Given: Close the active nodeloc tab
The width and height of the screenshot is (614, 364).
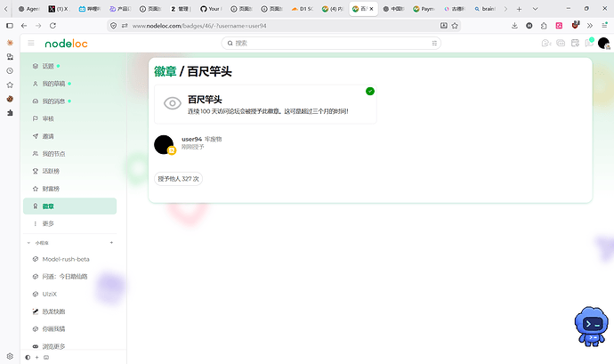Looking at the screenshot, I should coord(372,9).
